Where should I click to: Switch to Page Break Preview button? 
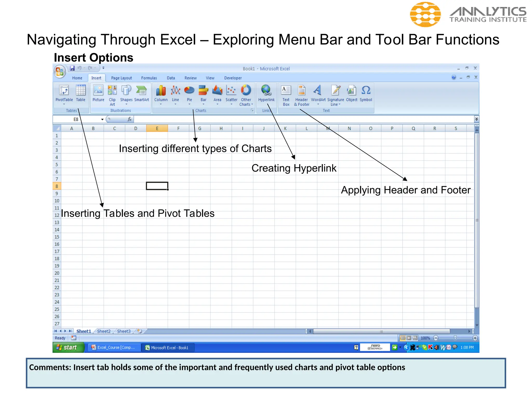coord(415,338)
